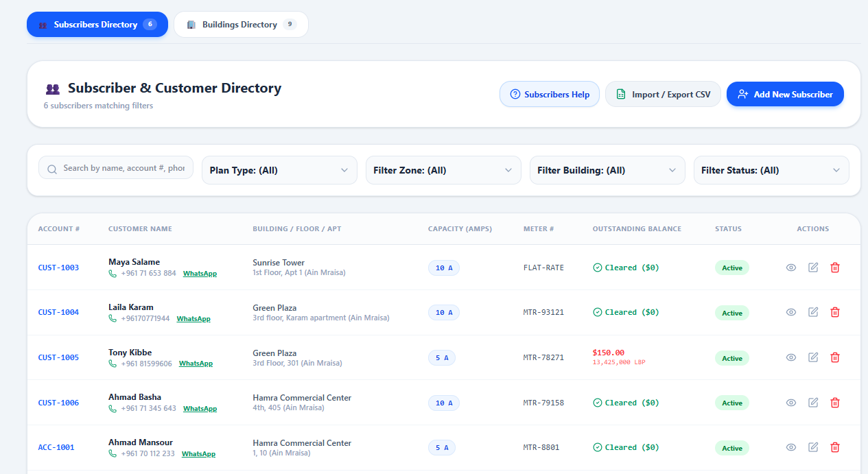Open Filter Building dropdown
868x474 pixels.
pos(607,170)
